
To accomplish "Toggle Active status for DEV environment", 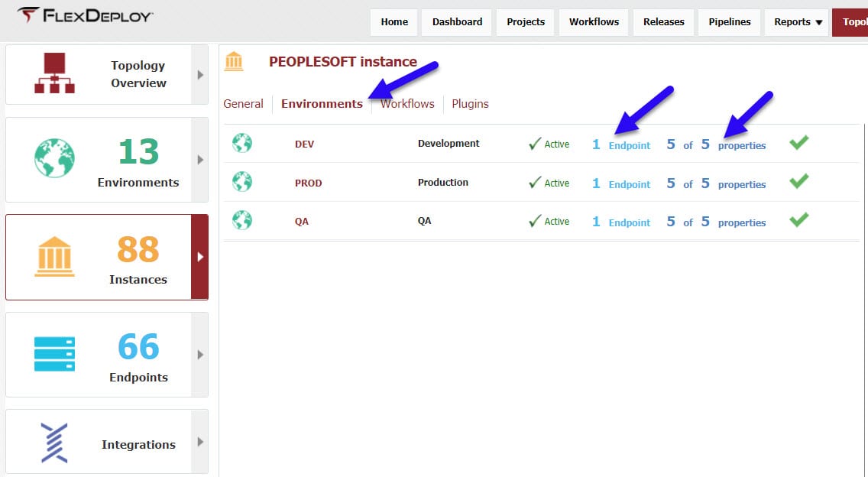I will 549,144.
